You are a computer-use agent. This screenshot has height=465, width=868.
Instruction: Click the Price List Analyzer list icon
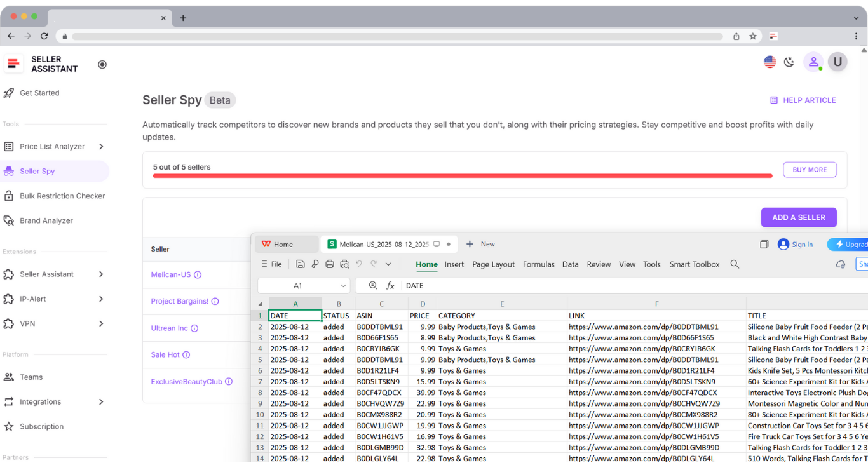(9, 147)
